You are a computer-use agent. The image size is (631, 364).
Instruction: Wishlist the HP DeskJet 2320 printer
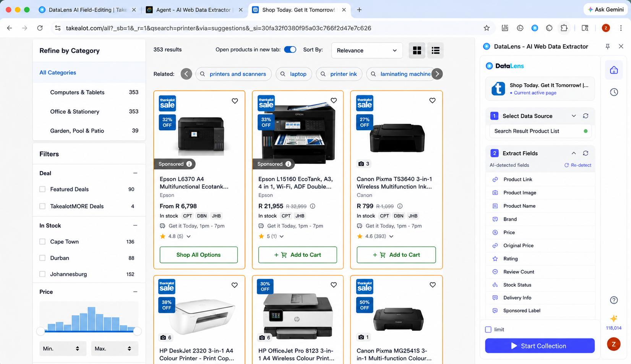pyautogui.click(x=235, y=285)
